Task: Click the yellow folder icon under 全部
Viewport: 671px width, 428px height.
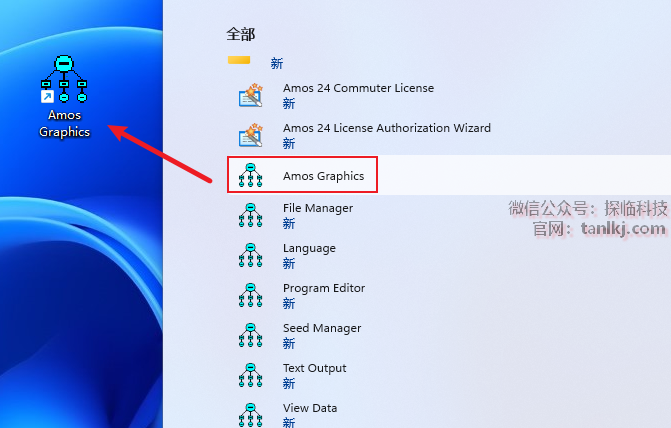Action: click(239, 60)
